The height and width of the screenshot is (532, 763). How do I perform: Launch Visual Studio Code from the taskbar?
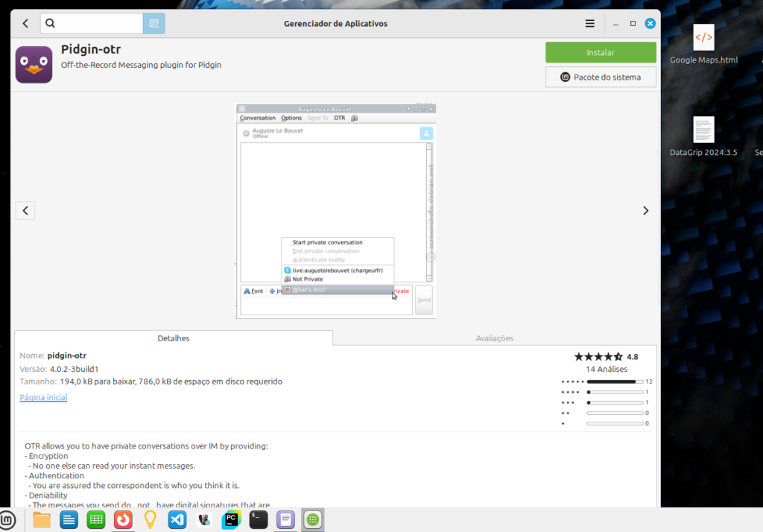[177, 520]
